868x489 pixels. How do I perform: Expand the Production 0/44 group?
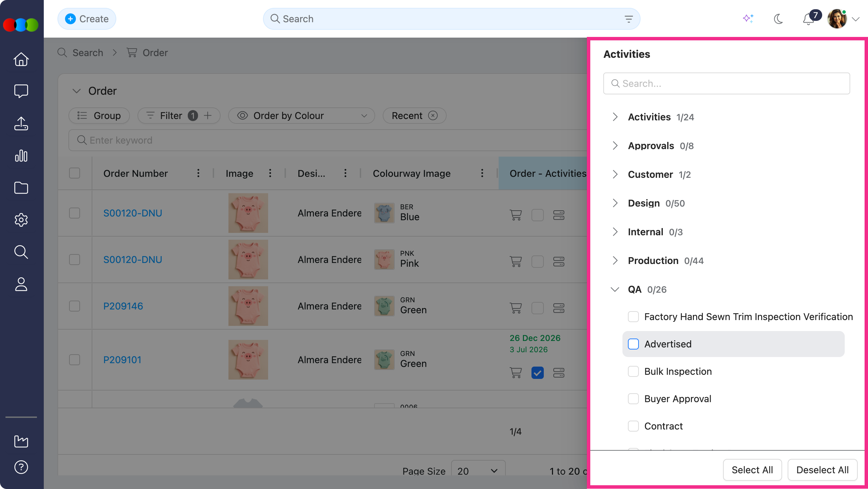pos(615,261)
